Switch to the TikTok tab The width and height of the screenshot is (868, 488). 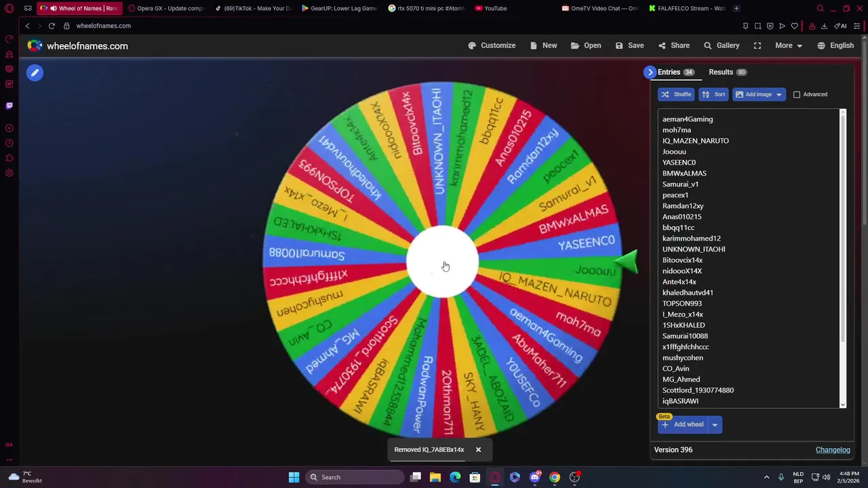pos(252,8)
